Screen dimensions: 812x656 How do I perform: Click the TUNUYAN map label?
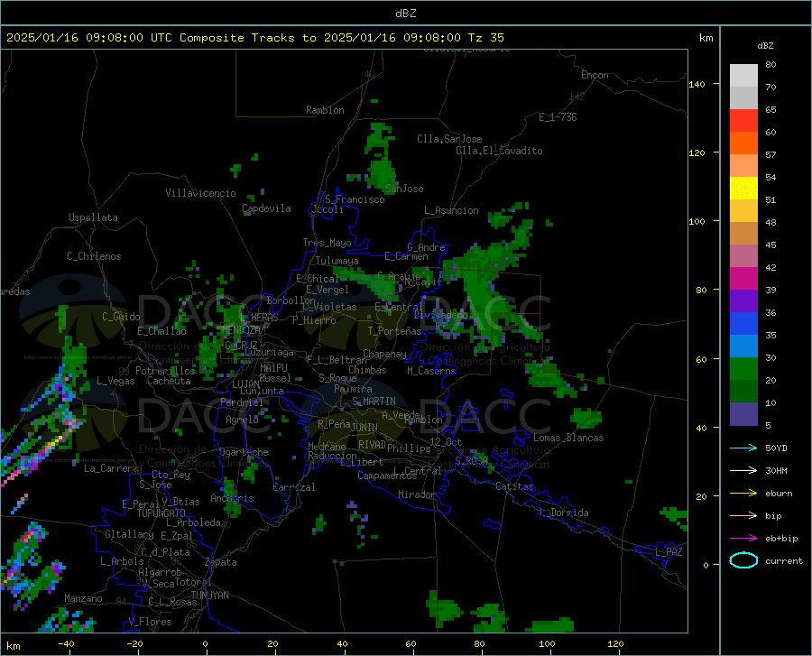(x=209, y=596)
